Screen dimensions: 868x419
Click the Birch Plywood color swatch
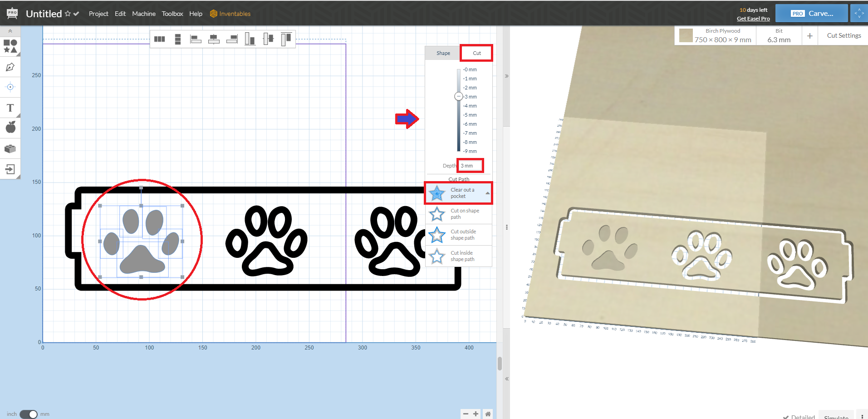click(686, 35)
